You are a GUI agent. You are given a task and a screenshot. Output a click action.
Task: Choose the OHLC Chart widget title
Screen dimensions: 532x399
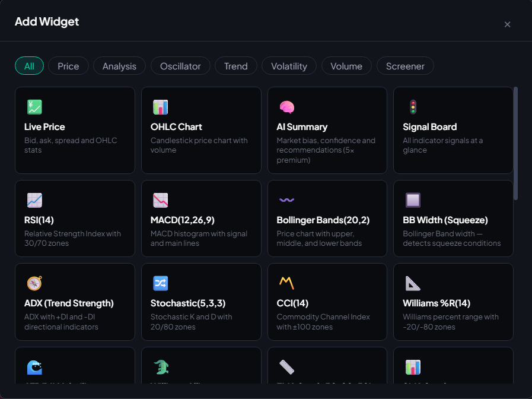coord(176,126)
